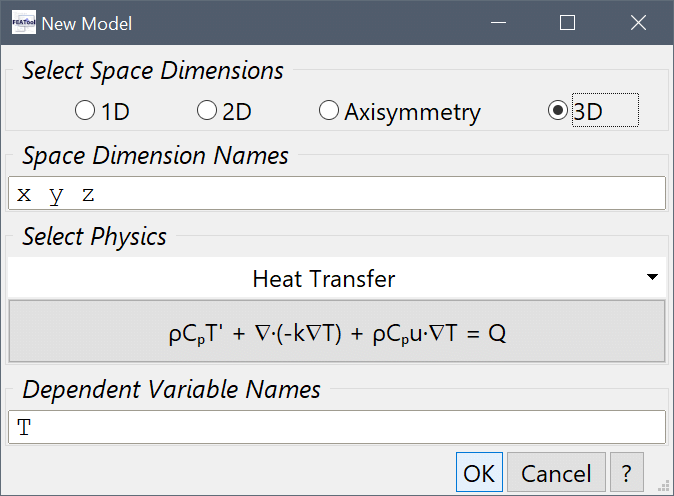Image resolution: width=674 pixels, height=496 pixels.
Task: Select the 1D space dimension option
Action: point(86,112)
